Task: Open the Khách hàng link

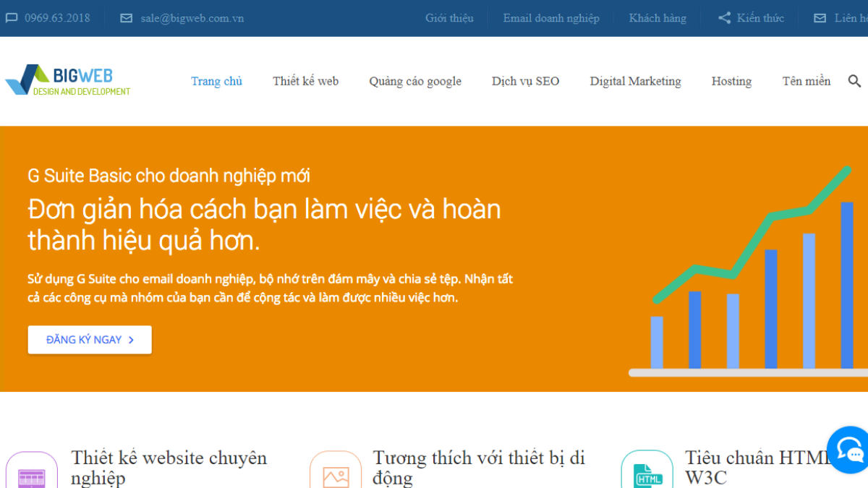Action: pos(658,18)
